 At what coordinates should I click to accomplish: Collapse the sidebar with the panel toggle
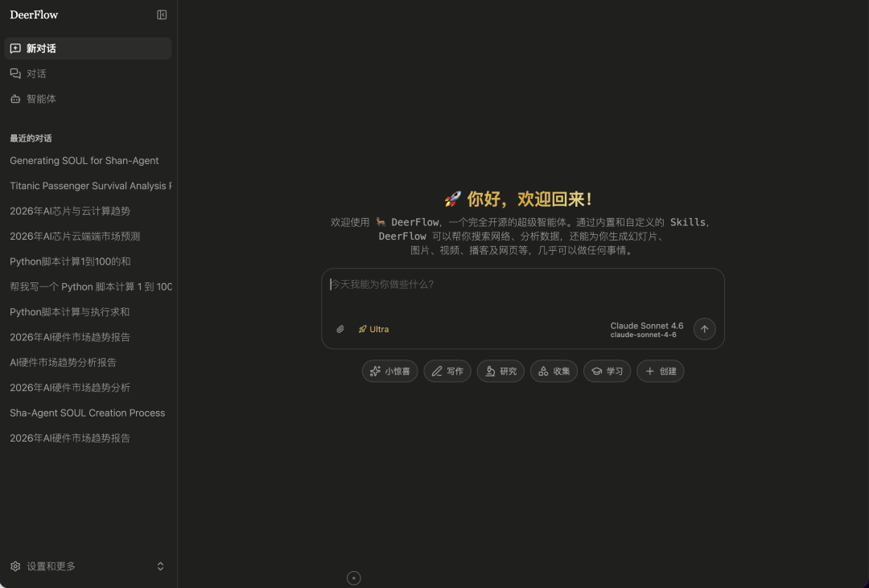(162, 14)
